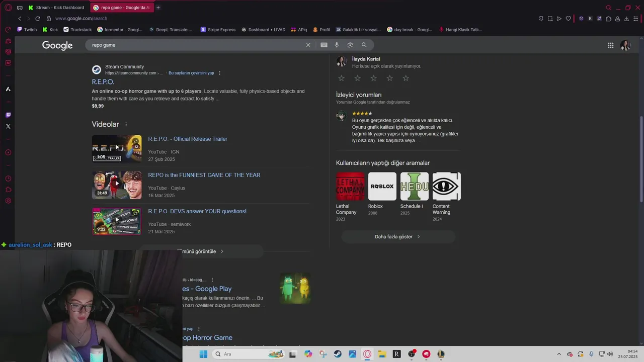The width and height of the screenshot is (644, 362).
Task: Switch to Stream - Kick Dashboard tab
Action: click(x=57, y=8)
